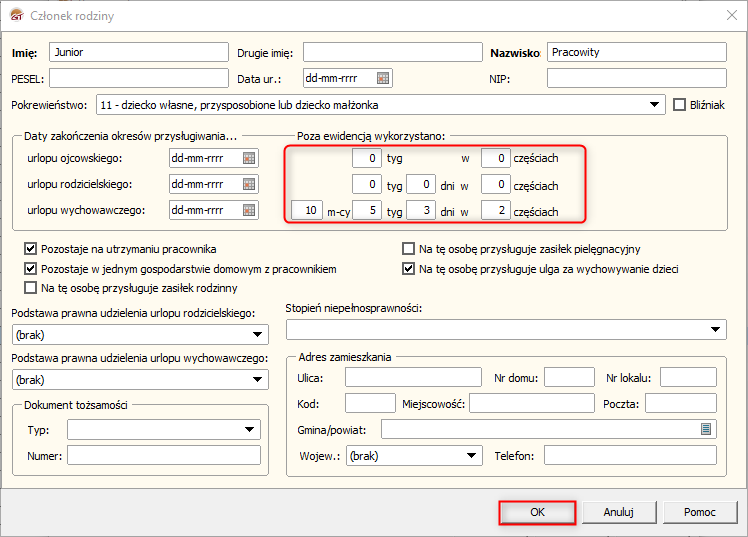The width and height of the screenshot is (748, 537).
Task: Uncheck Pozostaje na utrzymaniu pracownika
Action: coord(31,248)
